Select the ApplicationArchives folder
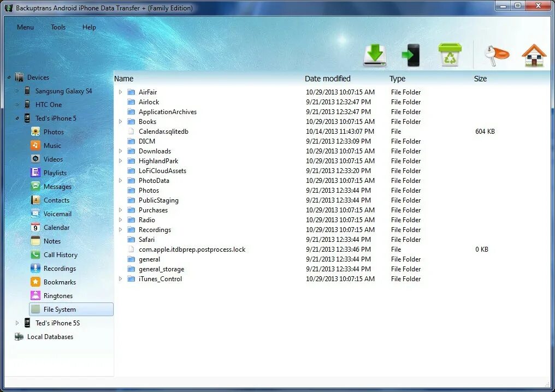The width and height of the screenshot is (555, 392). (167, 112)
